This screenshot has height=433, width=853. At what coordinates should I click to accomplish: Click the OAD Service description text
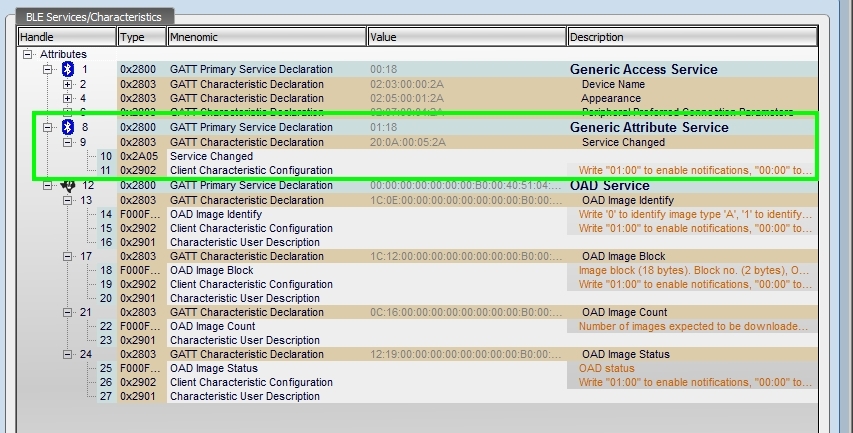[610, 185]
